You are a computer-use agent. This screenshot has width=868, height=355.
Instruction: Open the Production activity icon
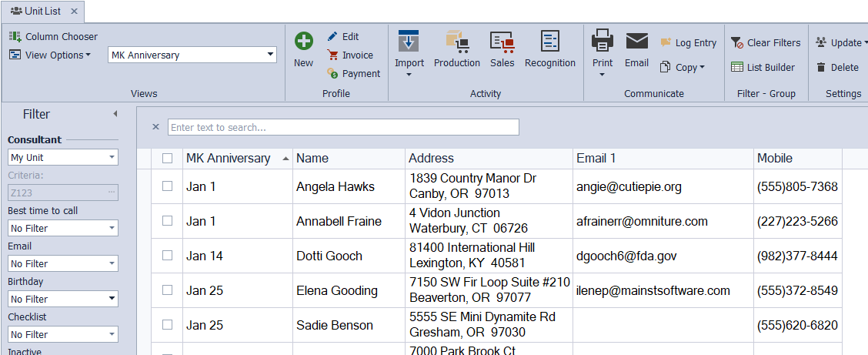pos(456,42)
